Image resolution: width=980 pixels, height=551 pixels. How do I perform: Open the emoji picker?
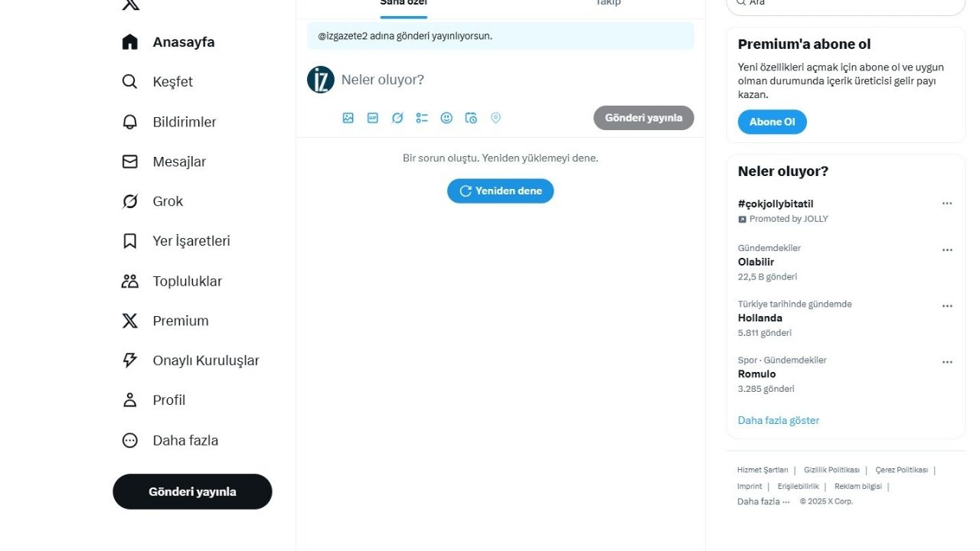(x=446, y=118)
